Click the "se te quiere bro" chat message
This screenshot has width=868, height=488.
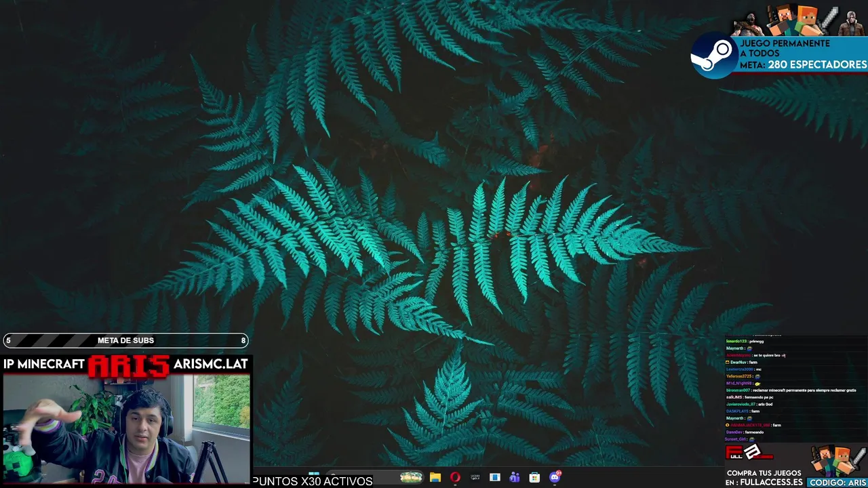tap(755, 355)
